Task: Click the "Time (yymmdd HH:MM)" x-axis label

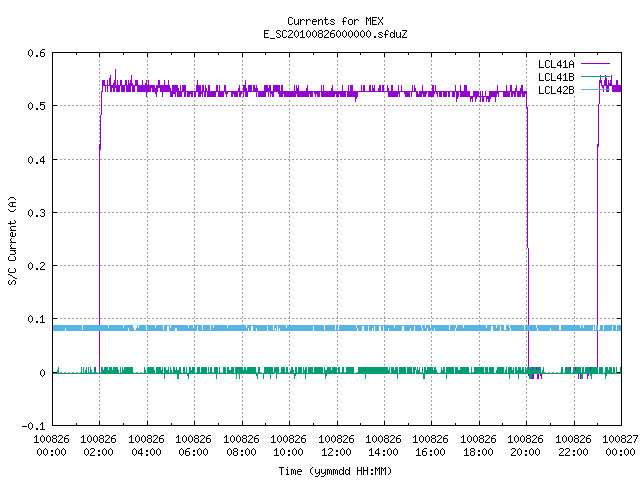Action: coord(335,471)
